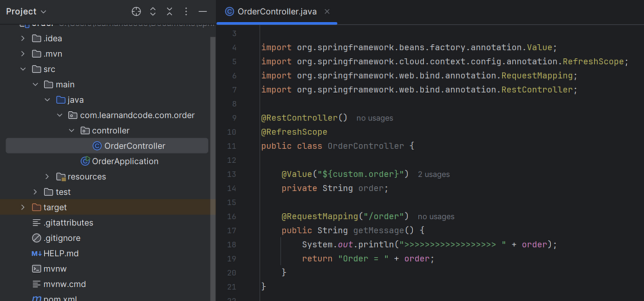Hide the Project tool window with the minimize dash
Image resolution: width=644 pixels, height=301 pixels.
[202, 12]
